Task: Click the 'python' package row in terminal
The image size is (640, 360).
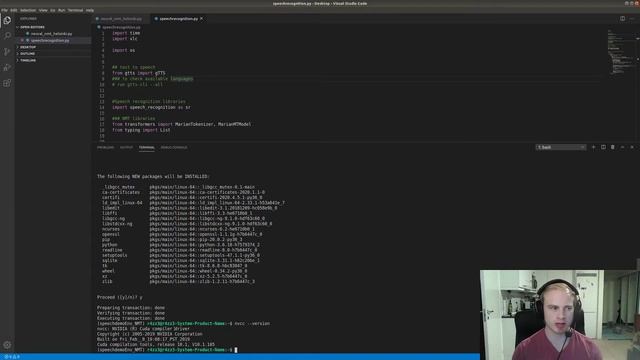Action: point(181,245)
